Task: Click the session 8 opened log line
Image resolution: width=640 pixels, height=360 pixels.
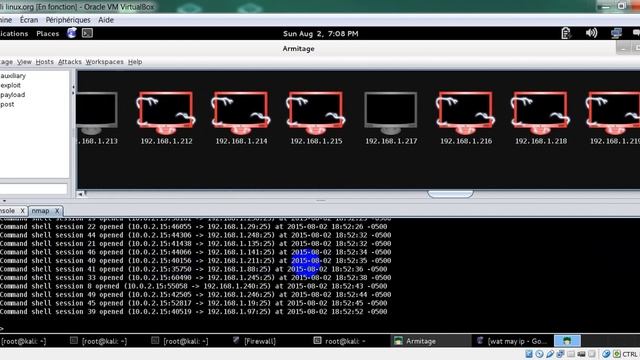Action: (x=193, y=286)
